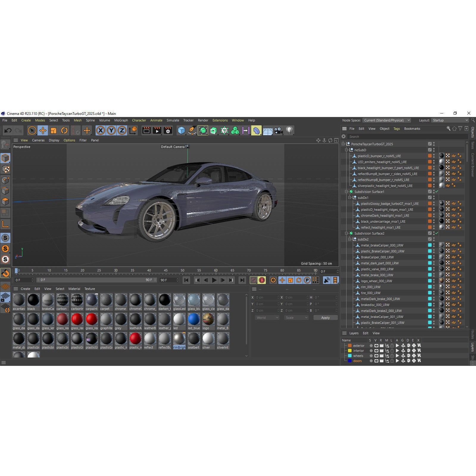Toggle doors layer lock icon
Screen dimensions: 476x476
[392, 361]
